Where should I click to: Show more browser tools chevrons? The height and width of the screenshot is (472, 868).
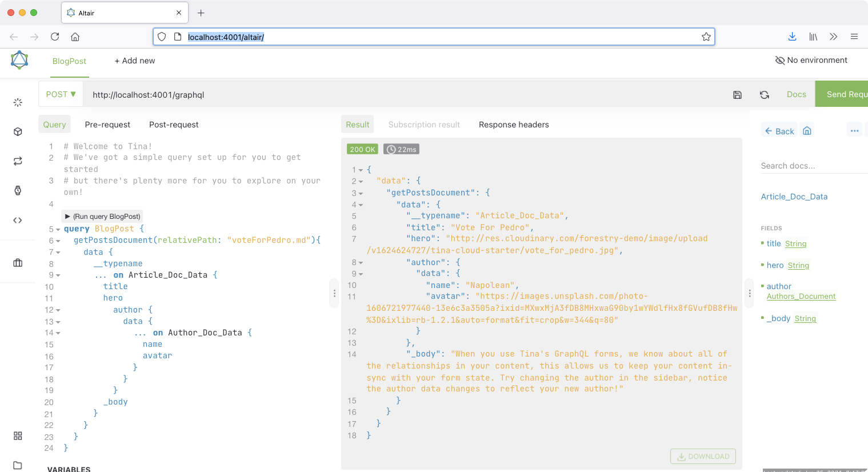tap(834, 37)
